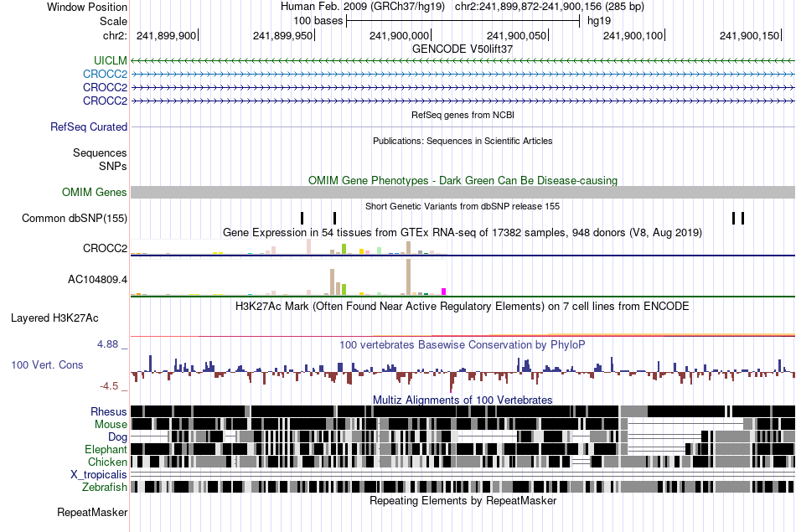Click the Dog alignment label

[117, 437]
